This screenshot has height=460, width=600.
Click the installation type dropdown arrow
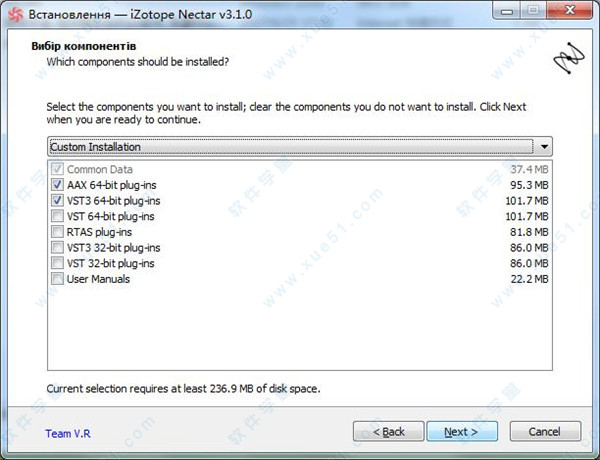tap(544, 147)
